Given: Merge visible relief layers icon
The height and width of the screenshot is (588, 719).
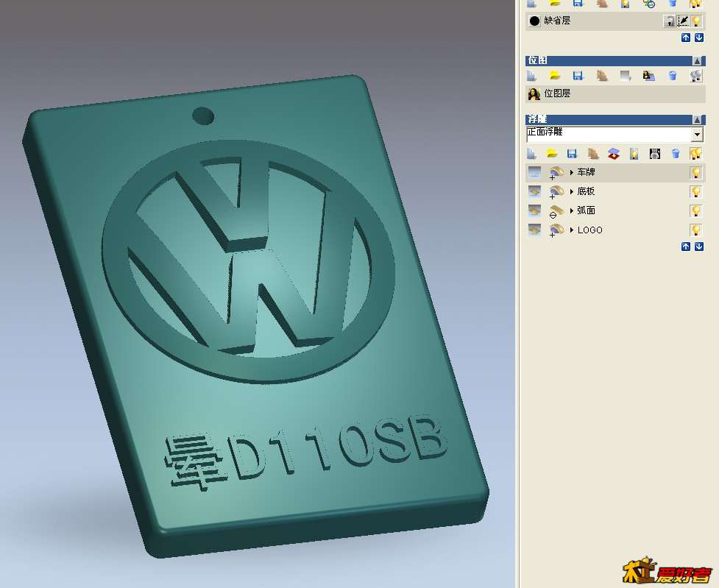Looking at the screenshot, I should [614, 154].
